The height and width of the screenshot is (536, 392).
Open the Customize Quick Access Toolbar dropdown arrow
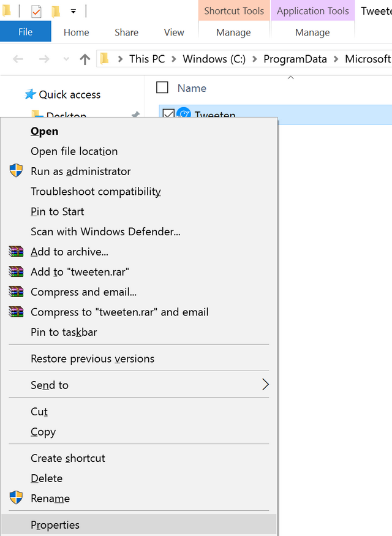[73, 11]
